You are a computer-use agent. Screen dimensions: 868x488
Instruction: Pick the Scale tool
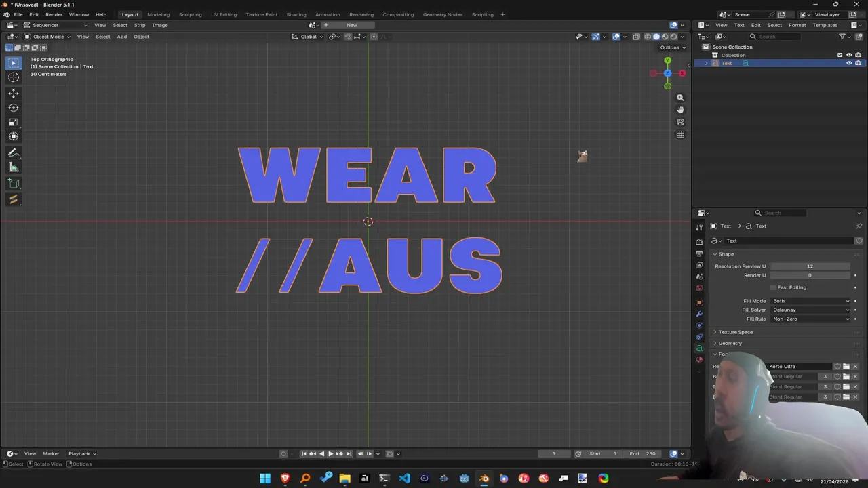13,123
